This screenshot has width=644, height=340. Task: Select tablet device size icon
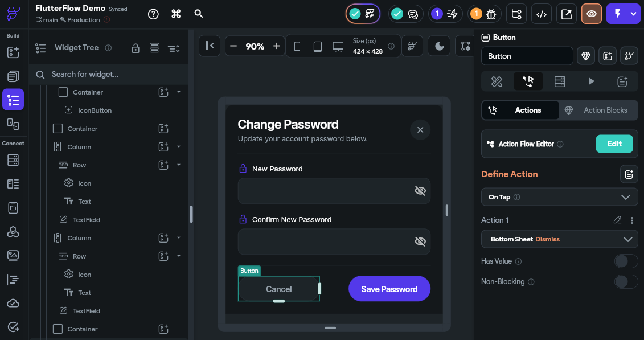(318, 46)
